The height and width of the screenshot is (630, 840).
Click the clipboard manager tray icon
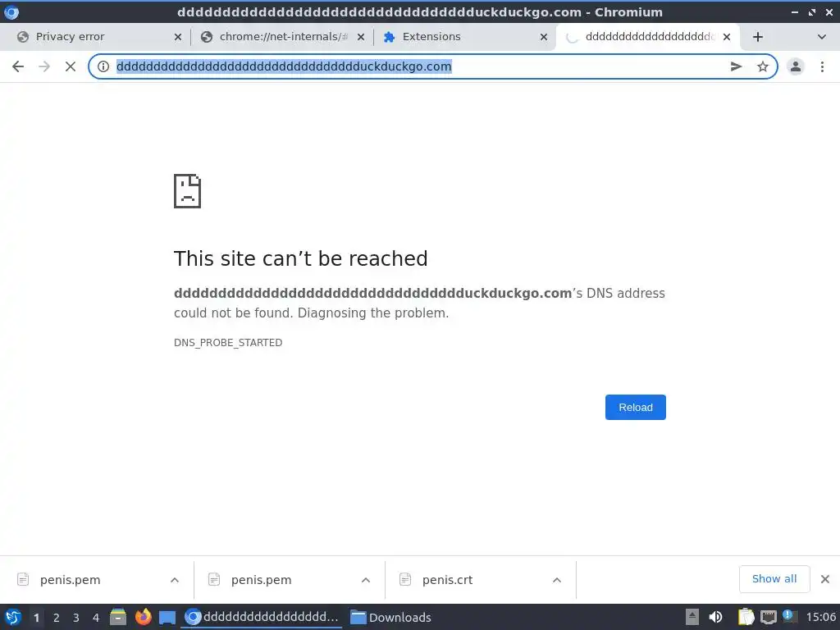746,617
